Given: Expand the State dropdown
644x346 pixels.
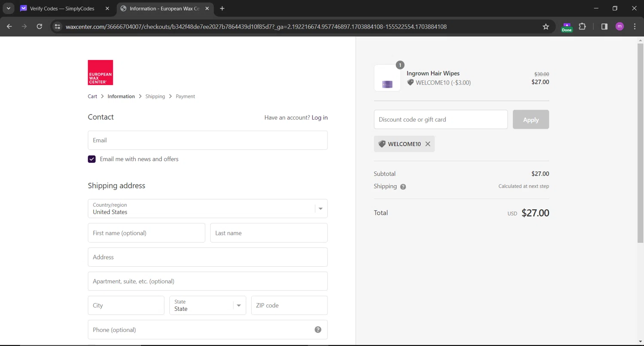Looking at the screenshot, I should (x=208, y=305).
